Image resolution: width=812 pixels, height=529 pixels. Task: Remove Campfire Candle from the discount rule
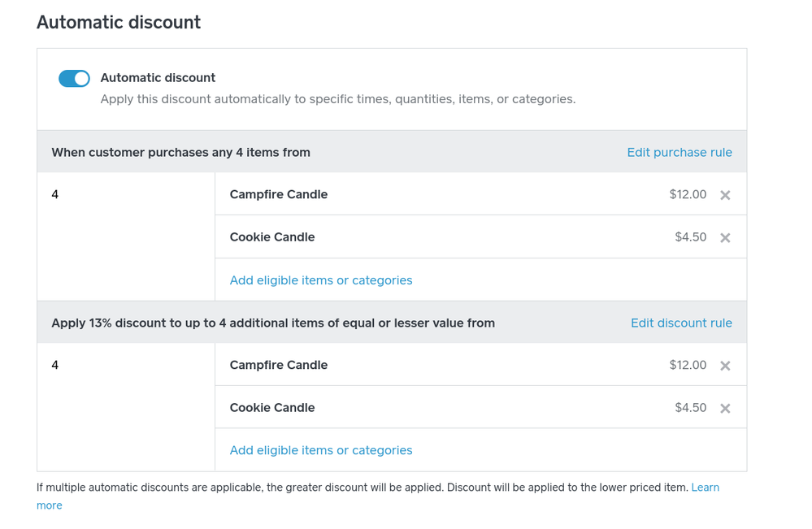725,366
